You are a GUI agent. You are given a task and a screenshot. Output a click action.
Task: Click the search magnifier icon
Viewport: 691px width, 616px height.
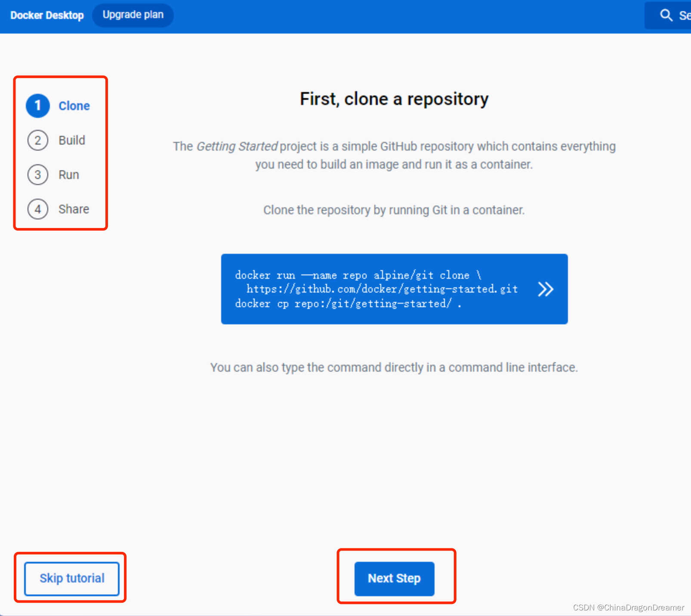pos(666,15)
